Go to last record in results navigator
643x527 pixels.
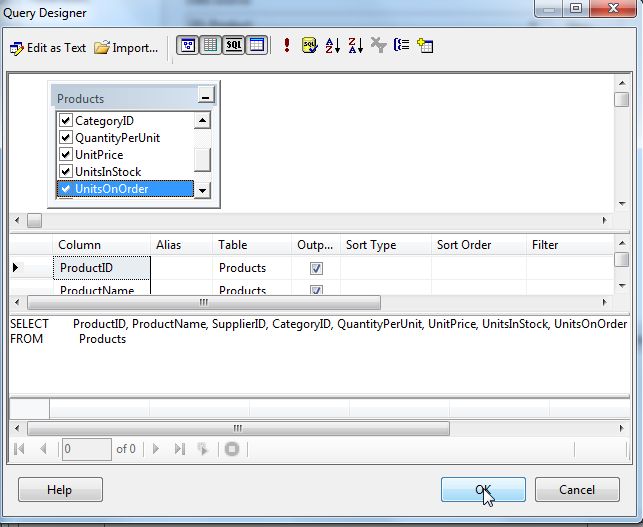[180, 449]
